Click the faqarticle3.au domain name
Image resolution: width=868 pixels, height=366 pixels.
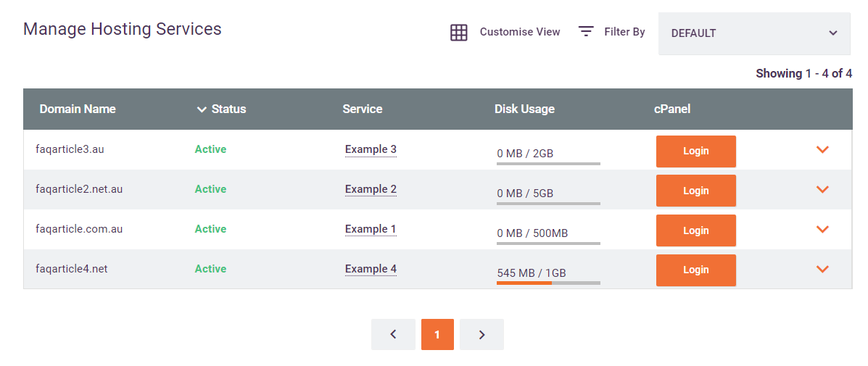(x=70, y=149)
